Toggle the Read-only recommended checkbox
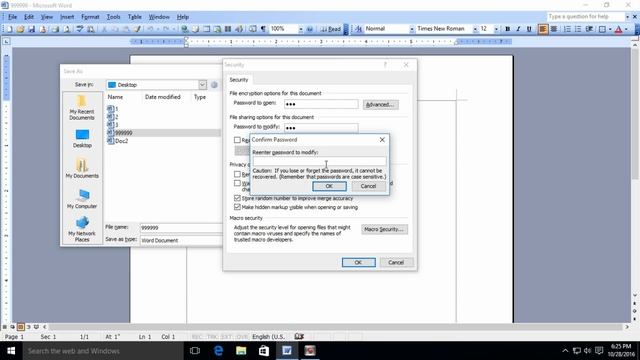Viewport: 640px width, 360px height. pos(237,140)
